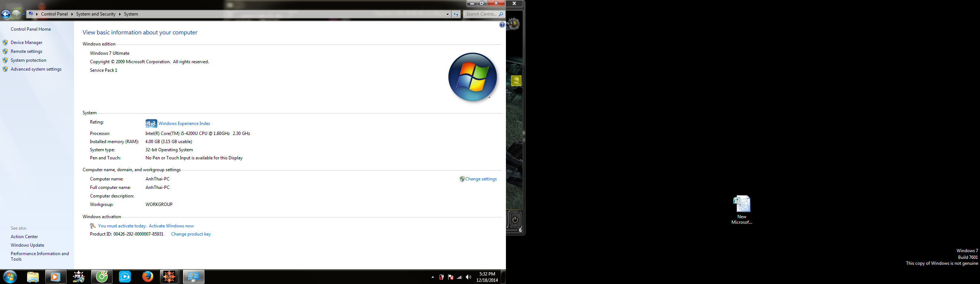Image resolution: width=980 pixels, height=284 pixels.
Task: Open Device Manager from the sidebar
Action: 27,43
